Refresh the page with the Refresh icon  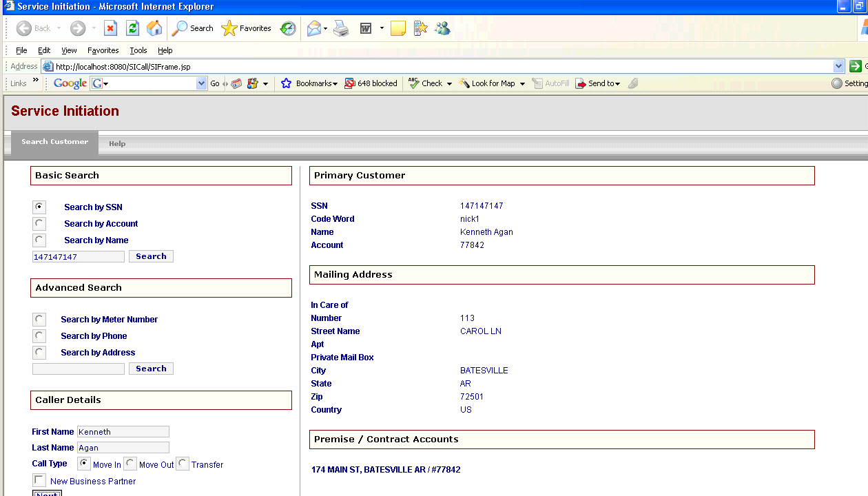132,28
